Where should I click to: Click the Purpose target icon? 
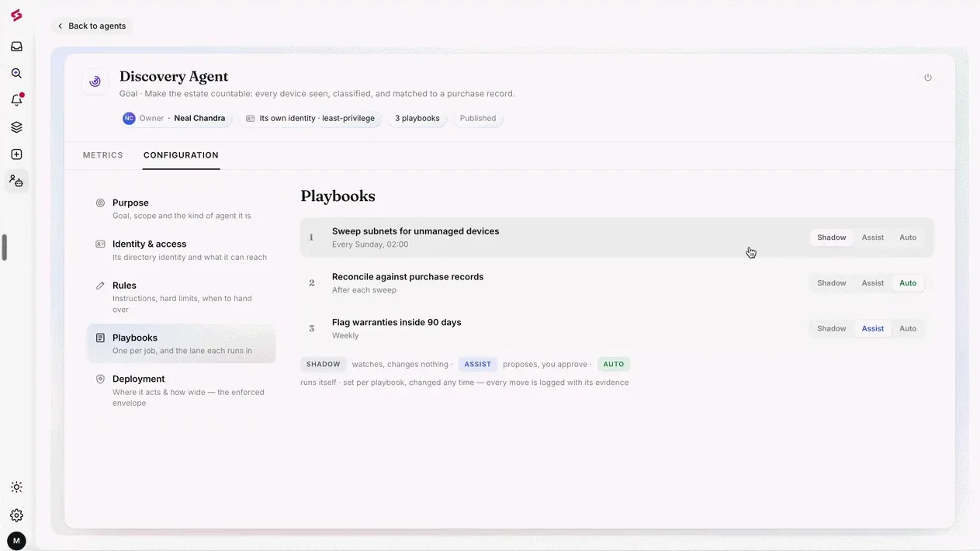[100, 203]
